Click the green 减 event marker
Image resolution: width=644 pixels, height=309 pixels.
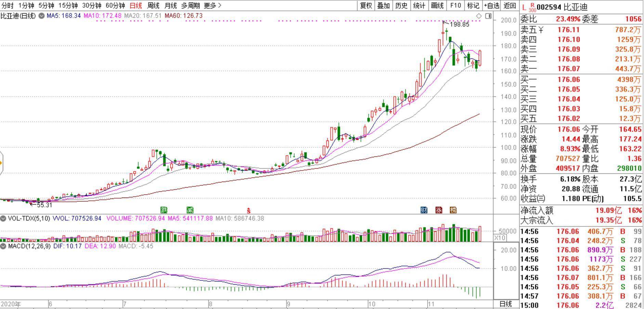pyautogui.click(x=190, y=210)
